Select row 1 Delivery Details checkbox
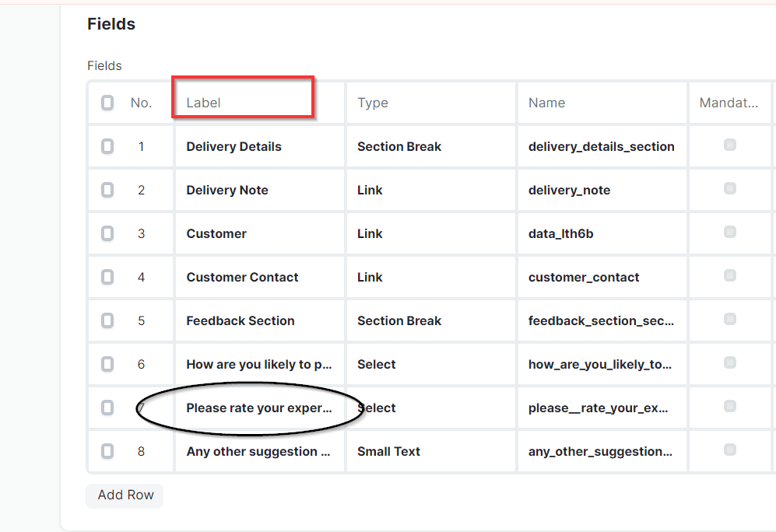Viewport: 776px width, 532px height. (107, 146)
